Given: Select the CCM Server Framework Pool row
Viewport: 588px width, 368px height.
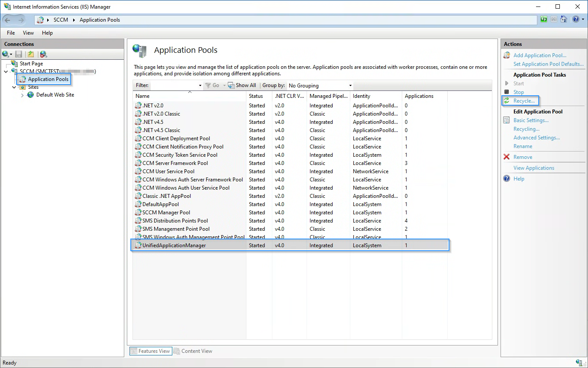Looking at the screenshot, I should pyautogui.click(x=290, y=163).
